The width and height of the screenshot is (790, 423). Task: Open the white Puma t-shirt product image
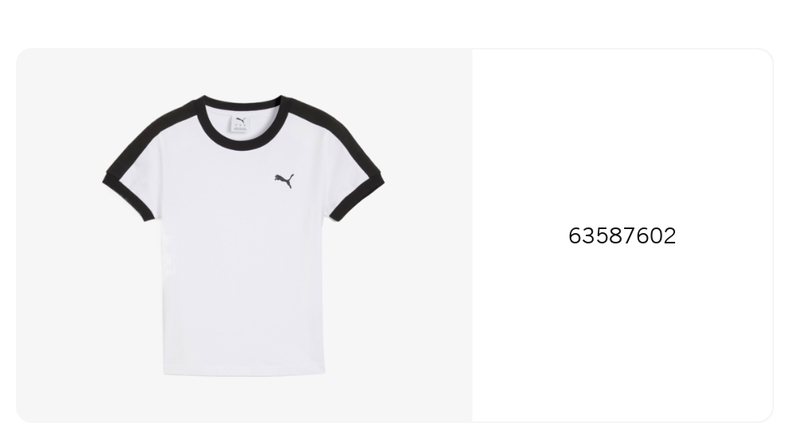click(x=244, y=235)
